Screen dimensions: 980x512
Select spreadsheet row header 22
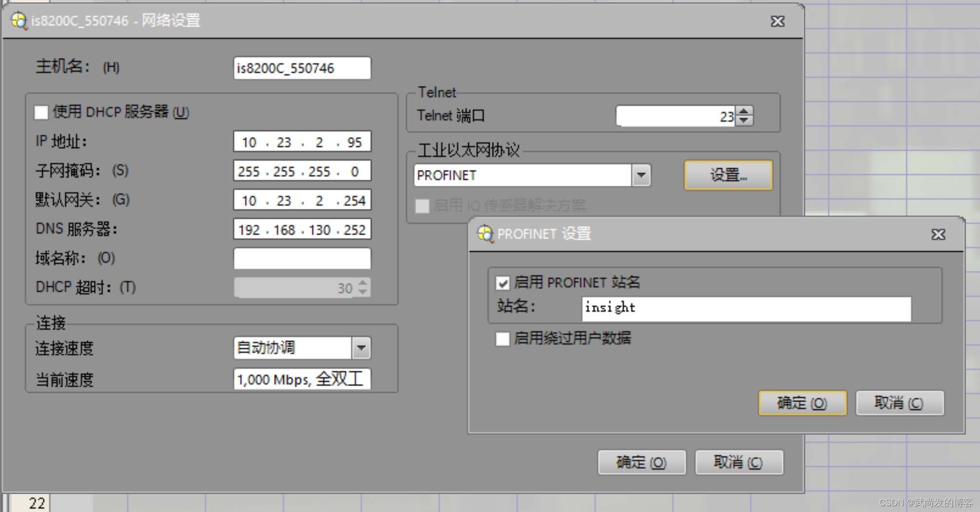point(30,503)
